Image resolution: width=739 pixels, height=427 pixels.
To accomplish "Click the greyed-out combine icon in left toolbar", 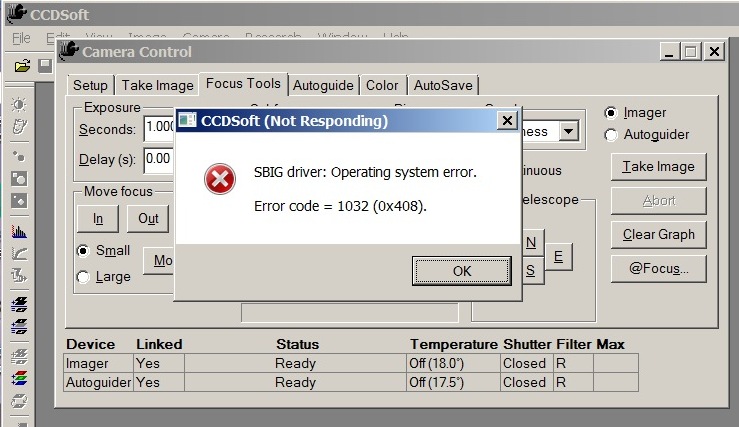I will pyautogui.click(x=19, y=356).
